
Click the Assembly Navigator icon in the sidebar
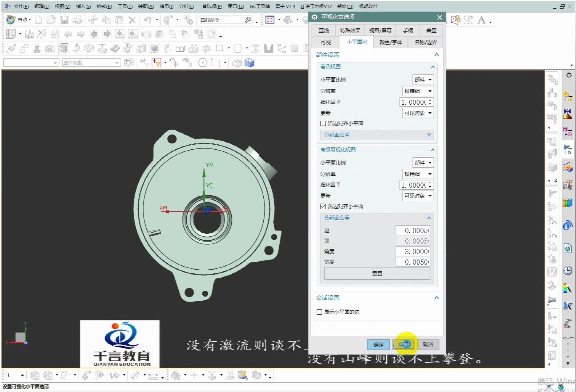click(568, 97)
